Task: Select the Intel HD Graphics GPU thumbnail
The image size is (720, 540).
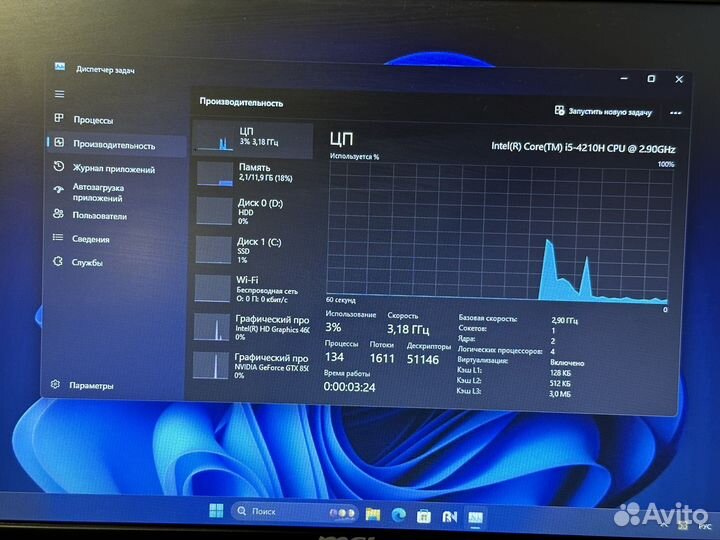Action: (x=211, y=327)
